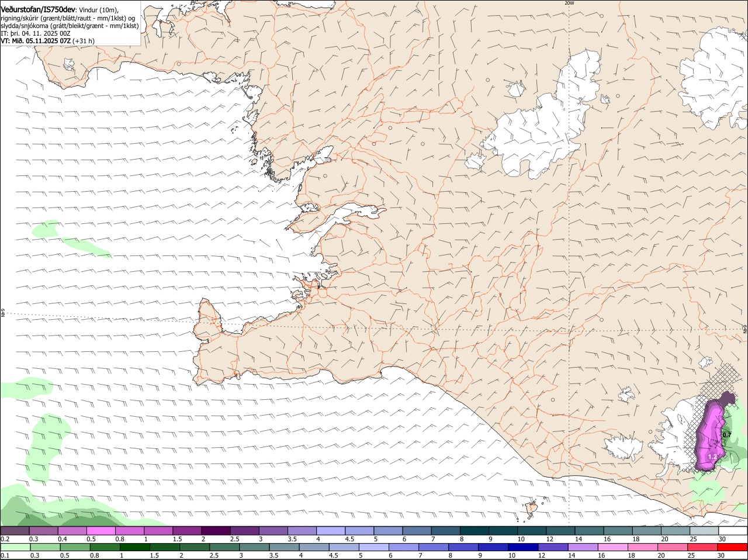Image resolution: width=748 pixels, height=560 pixels.
Task: Click the 12 label in top legend row
Action: (549, 539)
